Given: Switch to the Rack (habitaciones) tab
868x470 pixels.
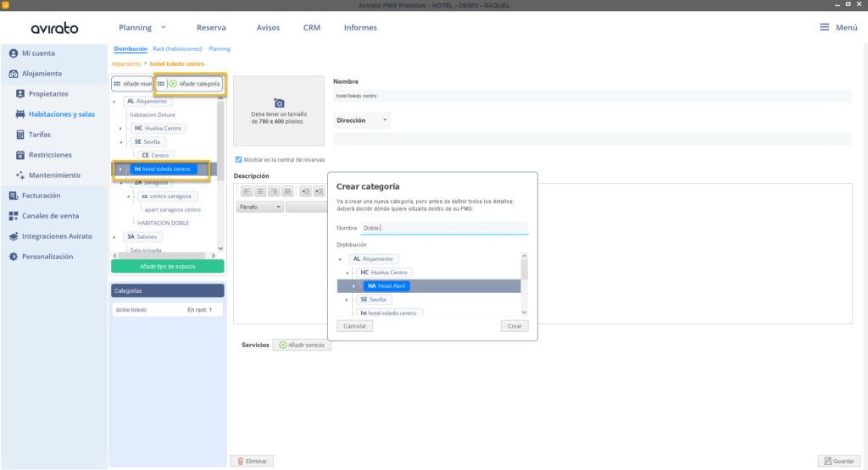Looking at the screenshot, I should point(177,48).
